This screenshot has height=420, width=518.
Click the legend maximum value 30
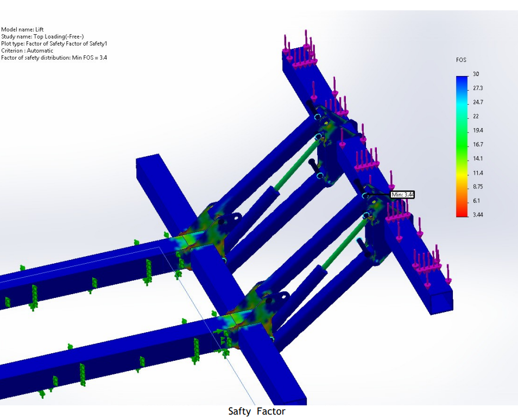tap(476, 74)
